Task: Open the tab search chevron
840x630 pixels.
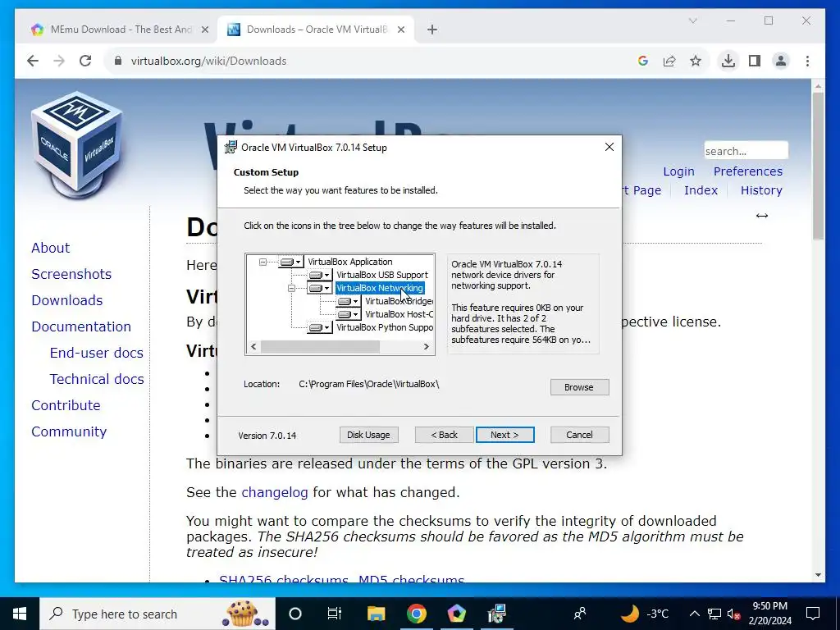Action: pos(692,21)
